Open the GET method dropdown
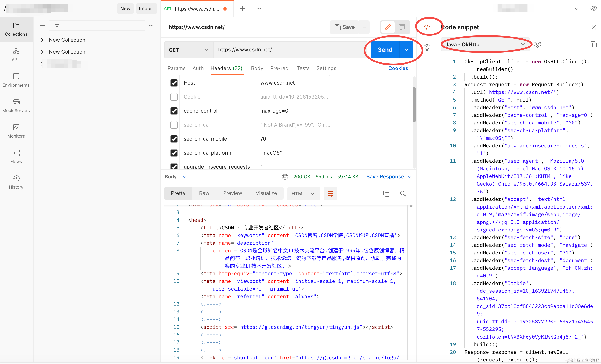The height and width of the screenshot is (364, 601). [x=189, y=50]
